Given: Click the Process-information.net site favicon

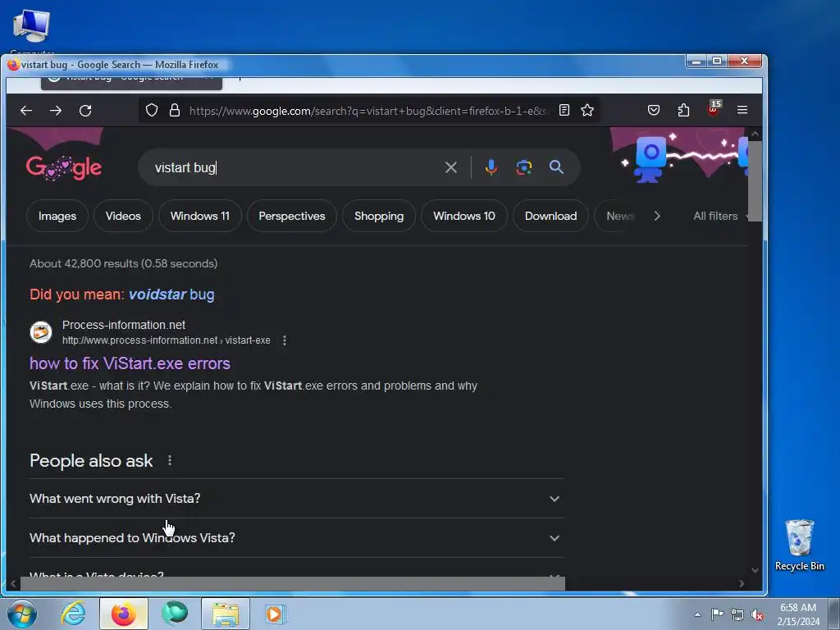Looking at the screenshot, I should click(41, 332).
